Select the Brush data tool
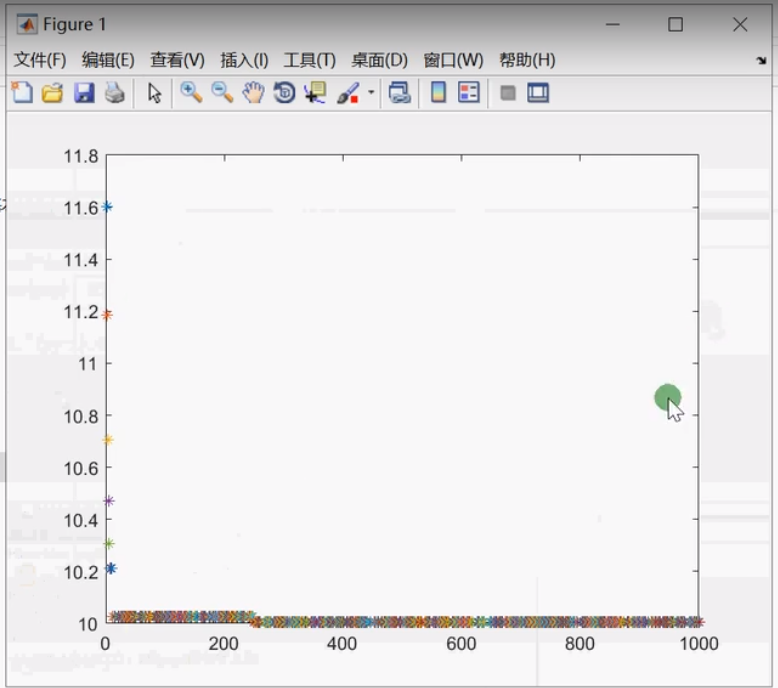Image resolution: width=778 pixels, height=688 pixels. point(348,93)
